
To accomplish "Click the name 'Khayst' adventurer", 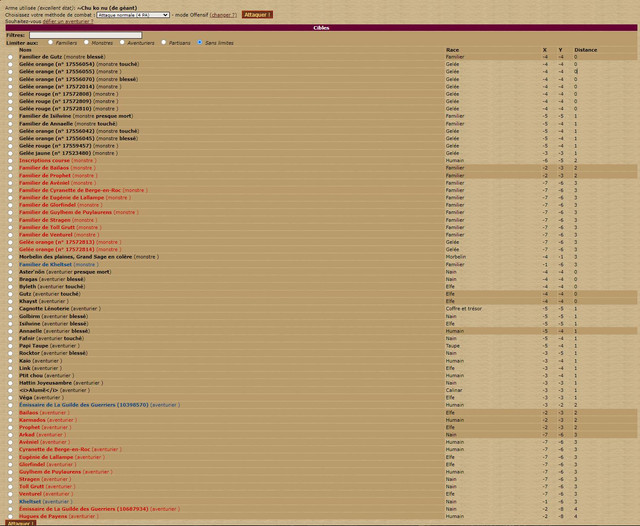I will pos(28,301).
